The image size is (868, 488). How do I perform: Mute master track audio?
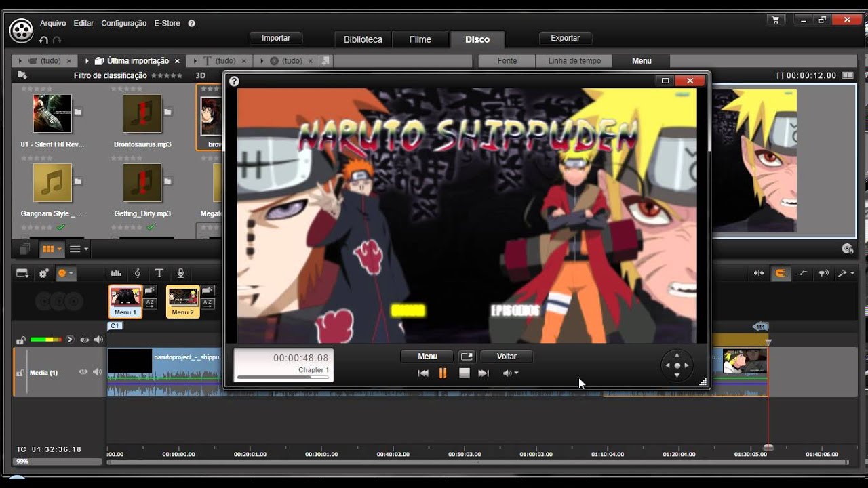click(x=98, y=340)
